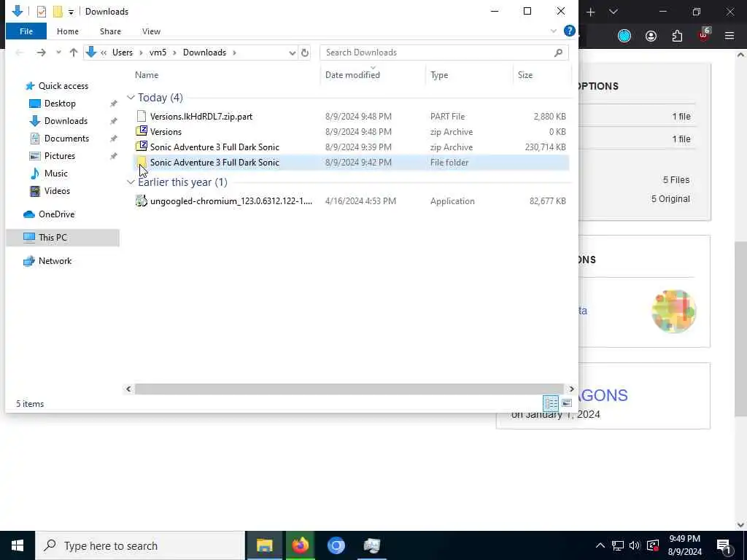This screenshot has height=560, width=747.
Task: Expand the ribbon with the chevron
Action: [554, 31]
